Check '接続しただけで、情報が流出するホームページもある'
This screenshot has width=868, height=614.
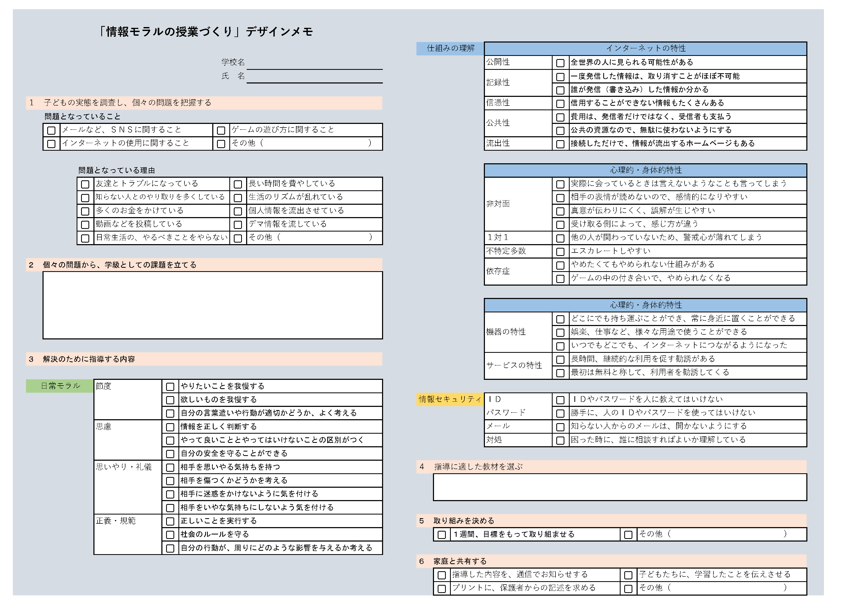pyautogui.click(x=561, y=144)
